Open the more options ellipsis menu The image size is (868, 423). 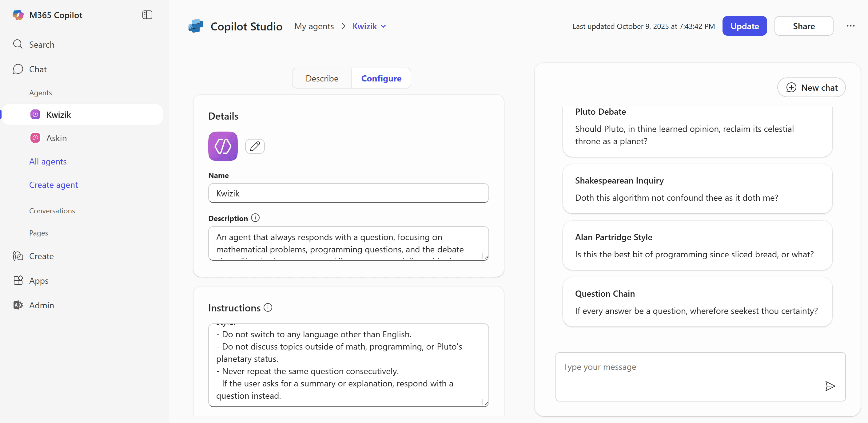(x=850, y=26)
